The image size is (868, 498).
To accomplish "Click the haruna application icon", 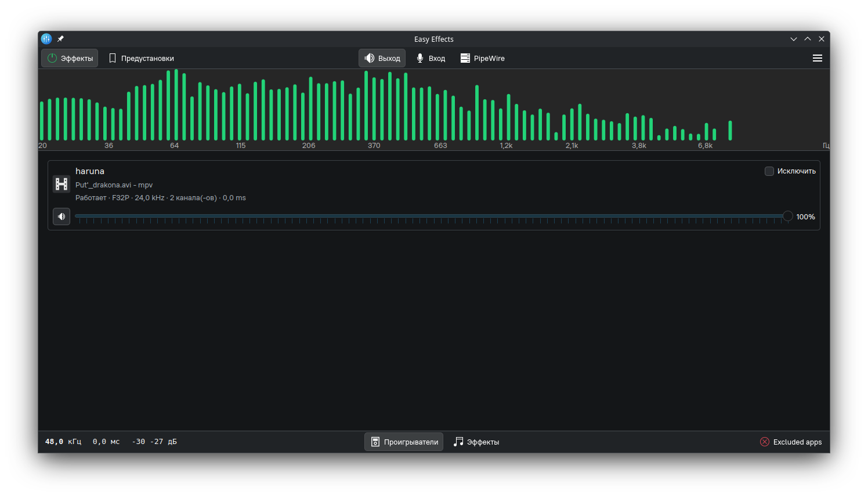I will pyautogui.click(x=62, y=184).
